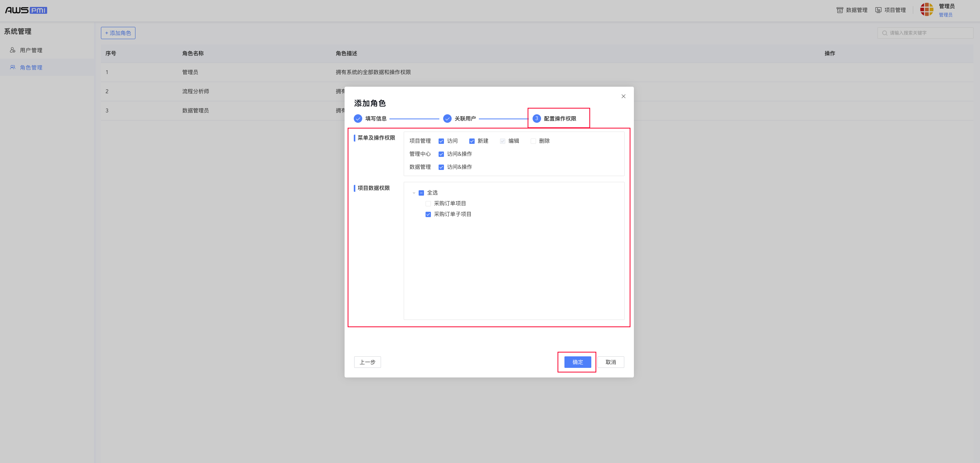Select 角色管理 in sidebar

click(47, 68)
